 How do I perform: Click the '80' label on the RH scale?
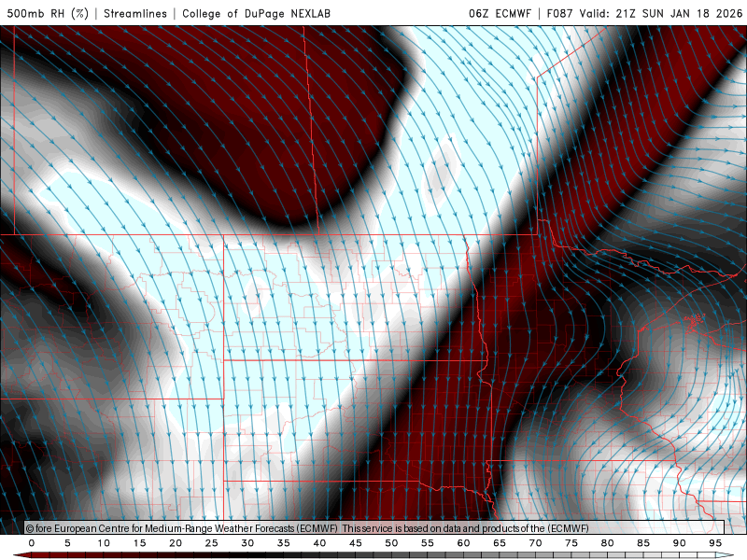pos(607,543)
